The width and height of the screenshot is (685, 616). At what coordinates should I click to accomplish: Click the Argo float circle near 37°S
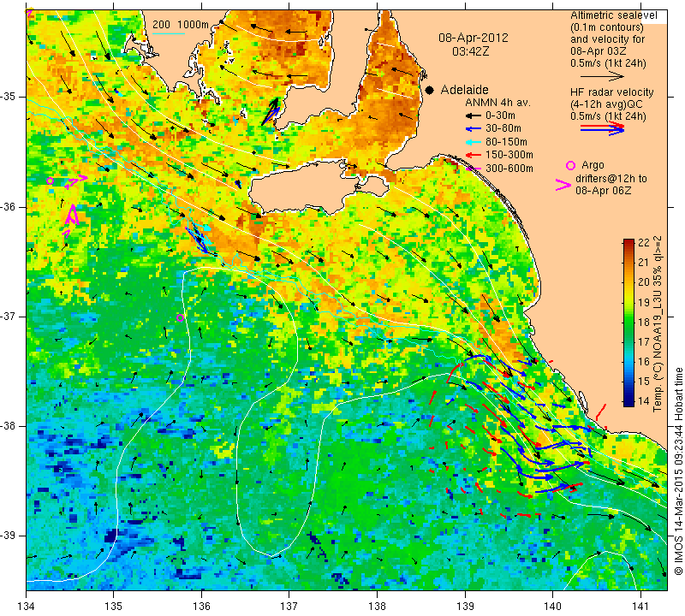(180, 317)
